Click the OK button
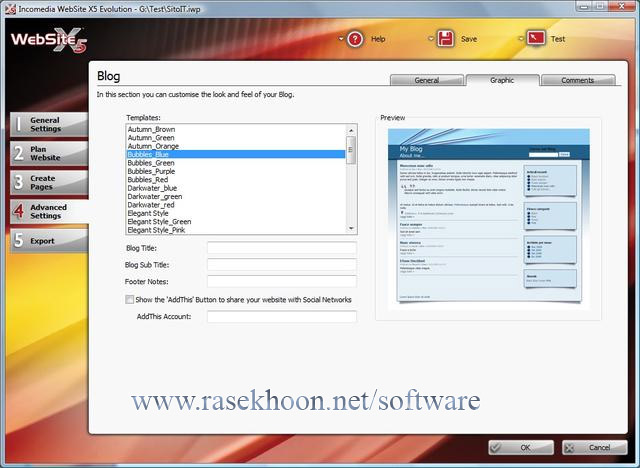 [521, 448]
